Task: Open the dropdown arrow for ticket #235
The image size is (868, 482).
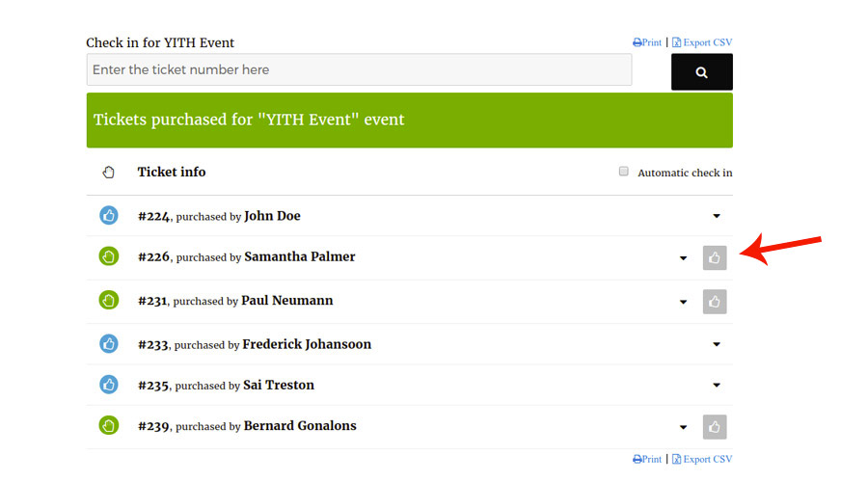Action: (x=717, y=386)
